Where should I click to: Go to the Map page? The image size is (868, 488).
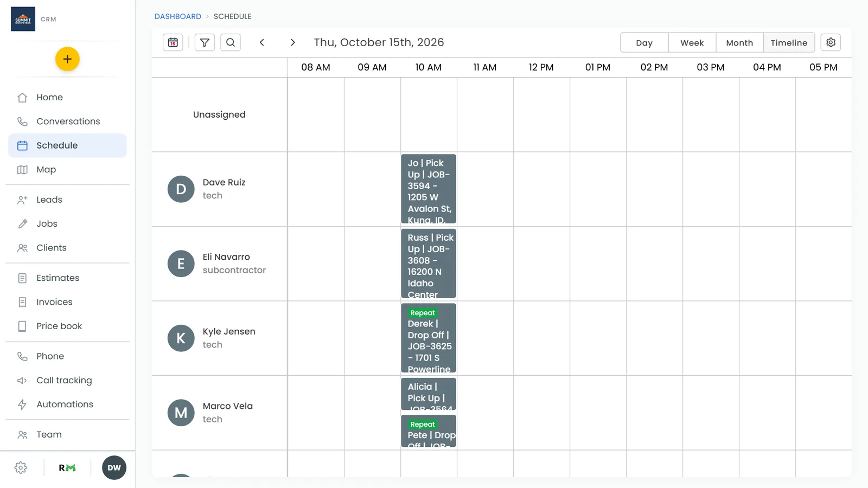tap(67, 170)
